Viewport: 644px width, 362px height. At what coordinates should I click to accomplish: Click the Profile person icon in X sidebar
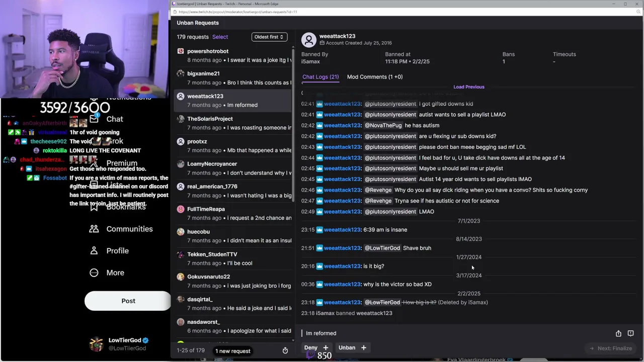94,250
